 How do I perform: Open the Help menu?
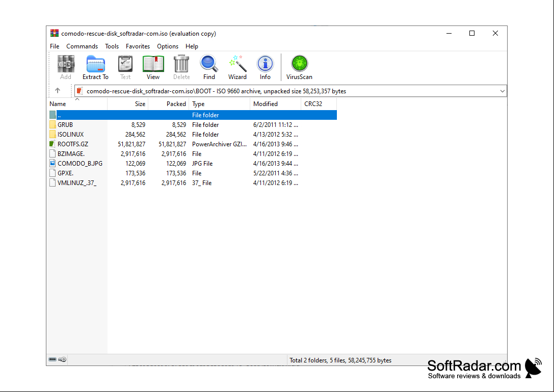pyautogui.click(x=192, y=46)
